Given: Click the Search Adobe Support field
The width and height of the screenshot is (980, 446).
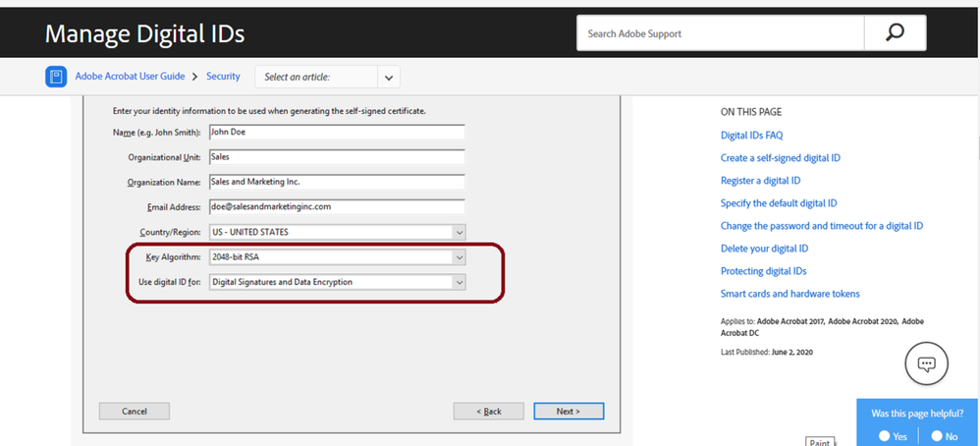Looking at the screenshot, I should [721, 33].
